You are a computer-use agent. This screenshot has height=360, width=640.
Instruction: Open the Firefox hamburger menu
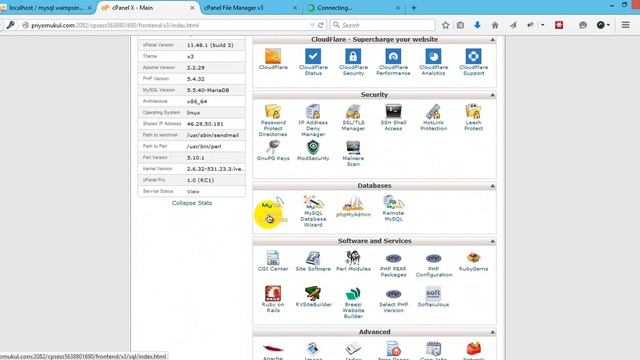[625, 25]
